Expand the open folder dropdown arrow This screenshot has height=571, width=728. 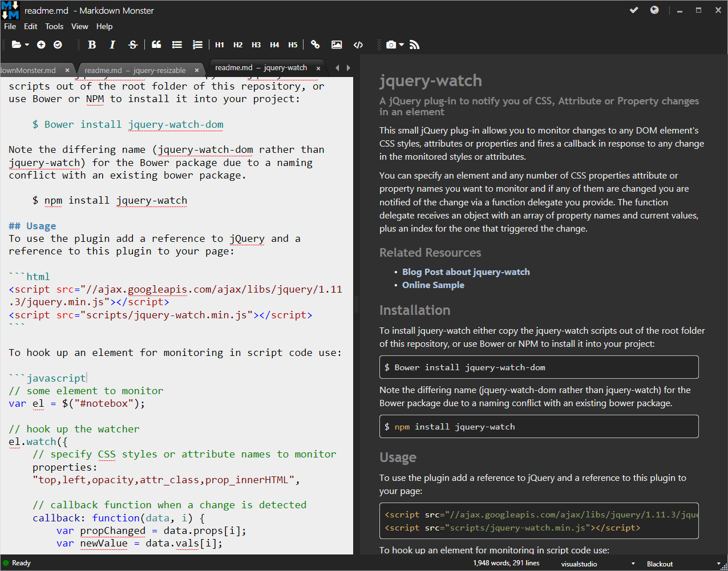[27, 45]
